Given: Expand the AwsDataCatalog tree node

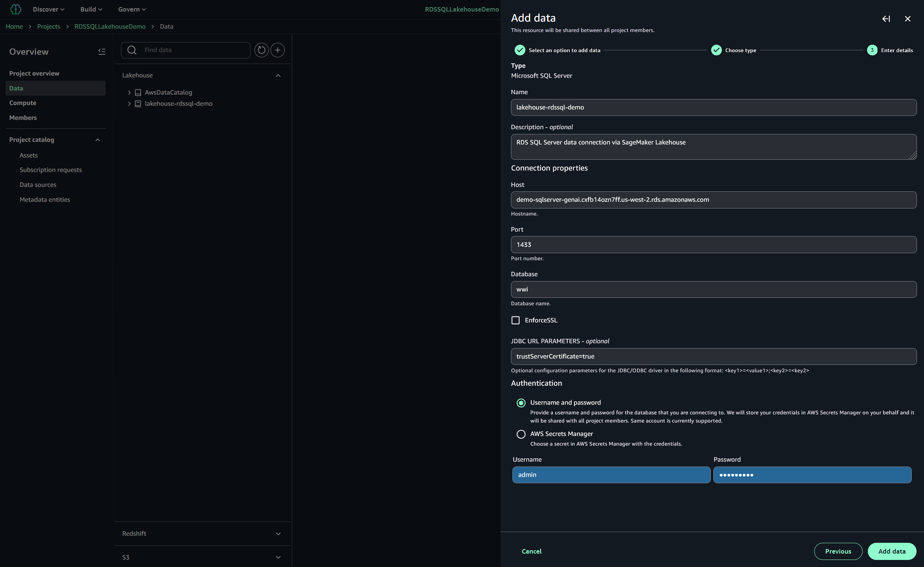Looking at the screenshot, I should click(130, 92).
